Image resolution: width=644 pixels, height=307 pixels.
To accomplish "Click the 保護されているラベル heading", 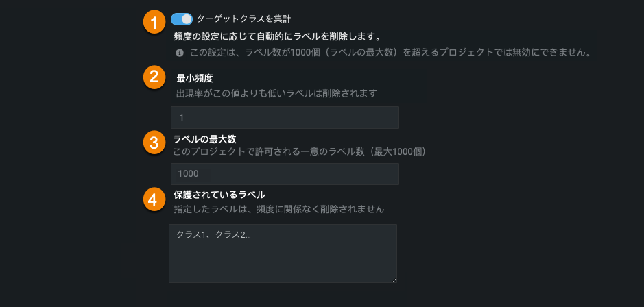I will pos(219,195).
